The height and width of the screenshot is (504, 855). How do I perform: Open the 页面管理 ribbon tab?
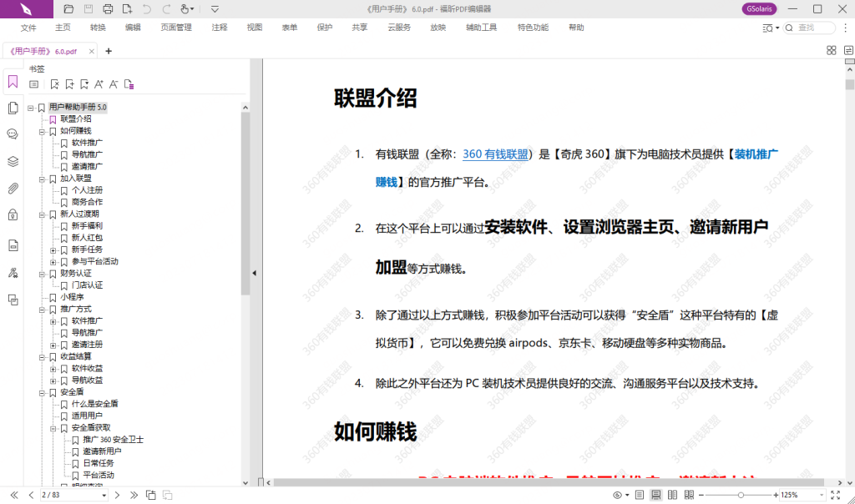(176, 28)
